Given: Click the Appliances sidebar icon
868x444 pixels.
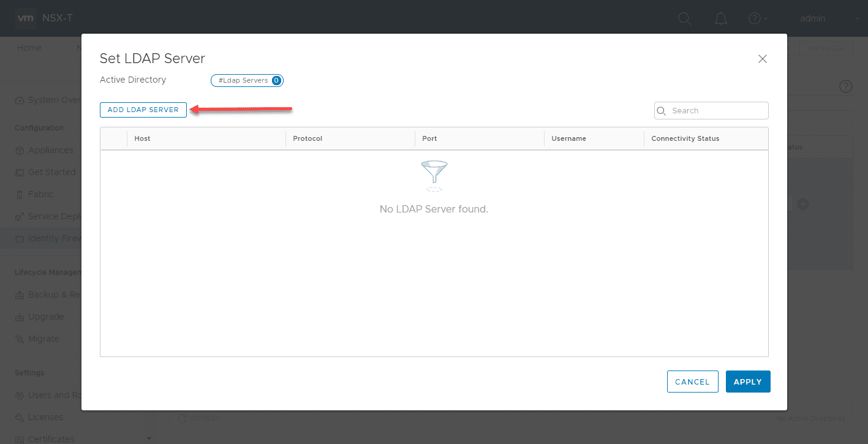Looking at the screenshot, I should tap(18, 150).
